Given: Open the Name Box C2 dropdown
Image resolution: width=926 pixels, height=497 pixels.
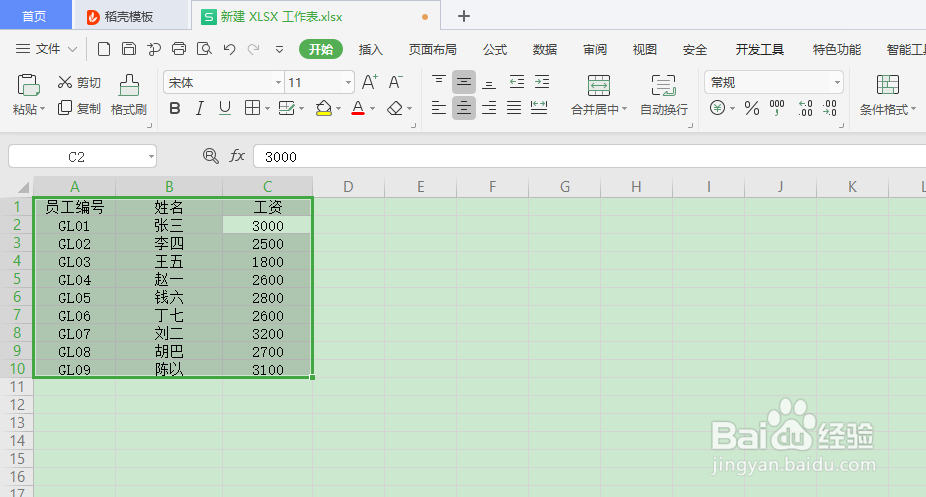Looking at the screenshot, I should pyautogui.click(x=151, y=157).
